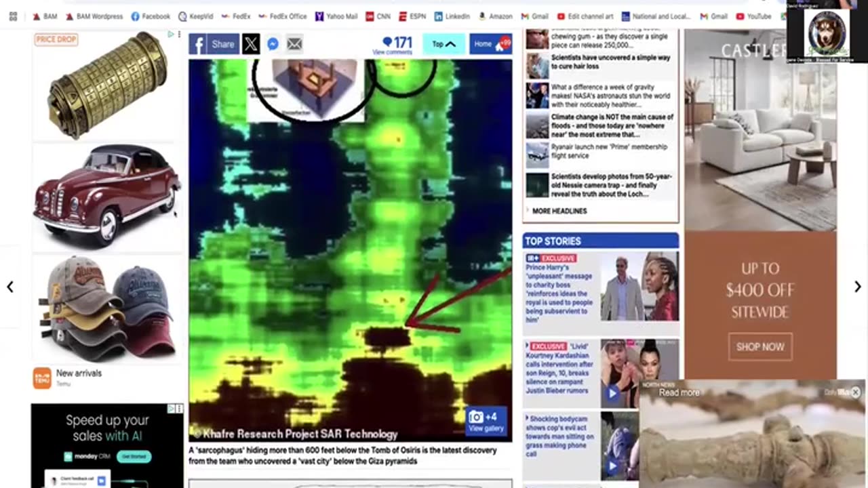Open the apps grid icon in bookmarks bar
This screenshot has height=488, width=868.
[13, 16]
